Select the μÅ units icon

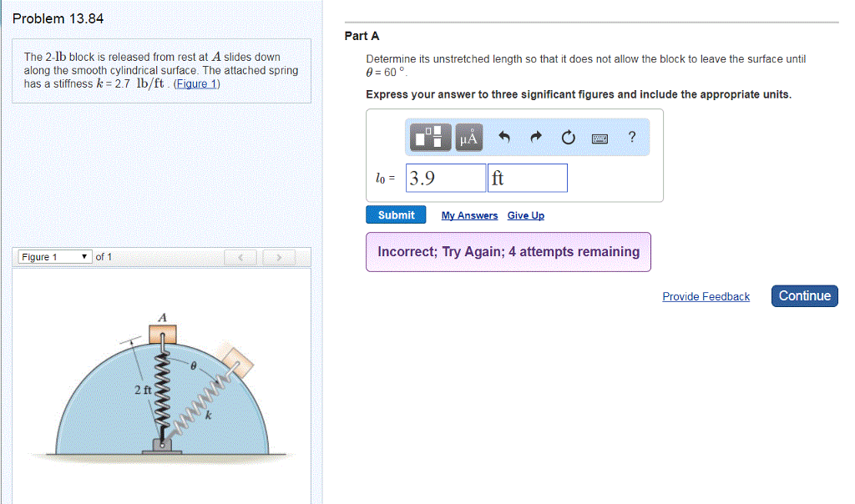pyautogui.click(x=468, y=137)
